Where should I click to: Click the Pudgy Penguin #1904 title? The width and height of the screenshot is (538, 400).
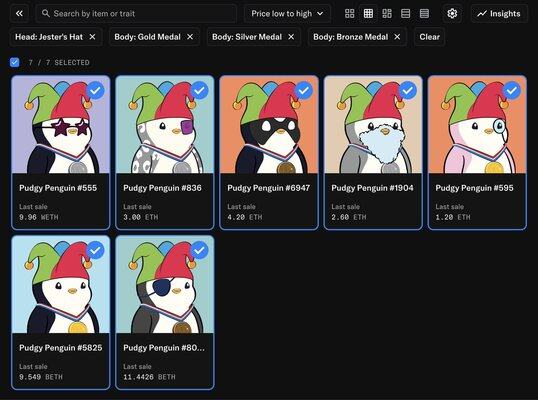click(372, 188)
